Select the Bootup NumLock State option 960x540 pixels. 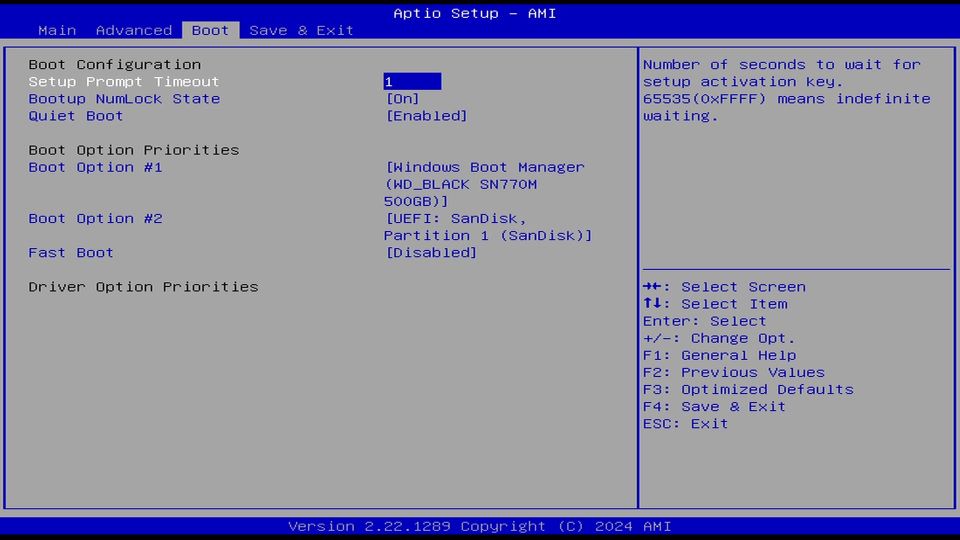point(124,99)
